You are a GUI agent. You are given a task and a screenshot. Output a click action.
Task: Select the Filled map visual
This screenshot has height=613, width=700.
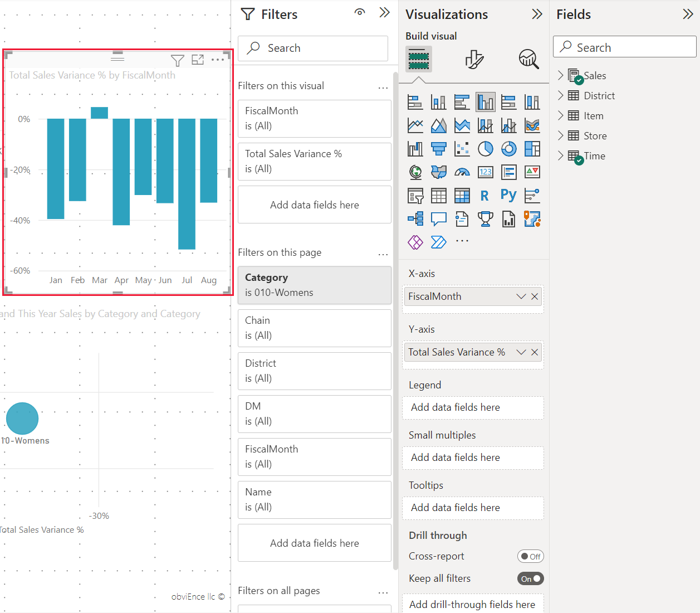[x=439, y=172]
